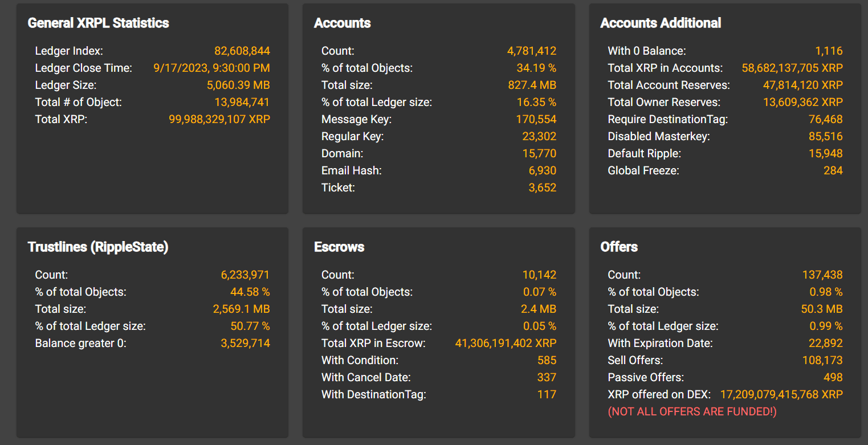Click the Trustlines (RippleState) heading
The image size is (868, 445).
[x=98, y=247]
